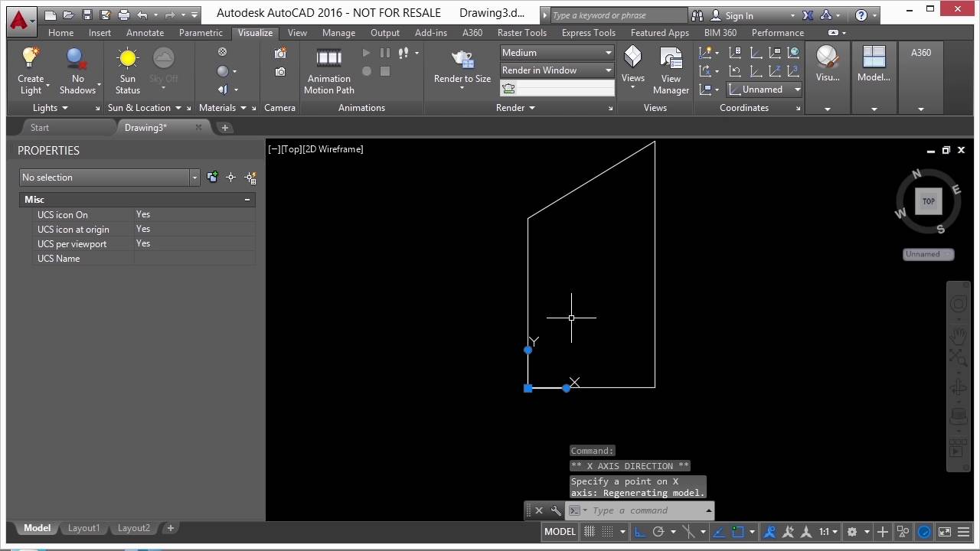Toggle hardware acceleration in status bar
The height and width of the screenshot is (551, 980).
pos(925,532)
